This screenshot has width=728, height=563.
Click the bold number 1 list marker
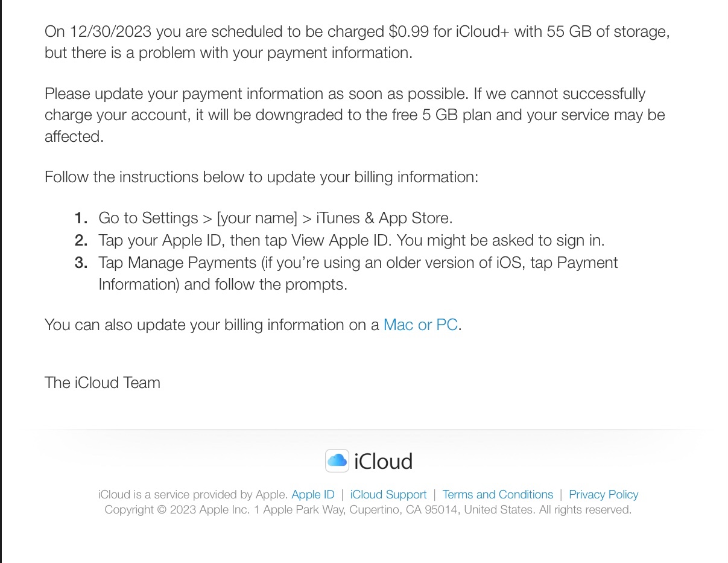(x=81, y=218)
